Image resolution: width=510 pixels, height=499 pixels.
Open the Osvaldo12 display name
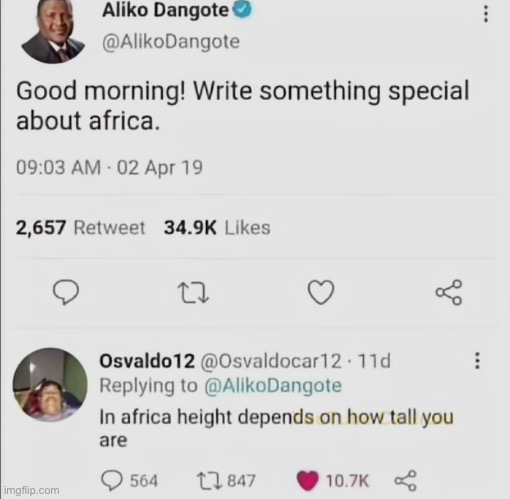coord(147,361)
